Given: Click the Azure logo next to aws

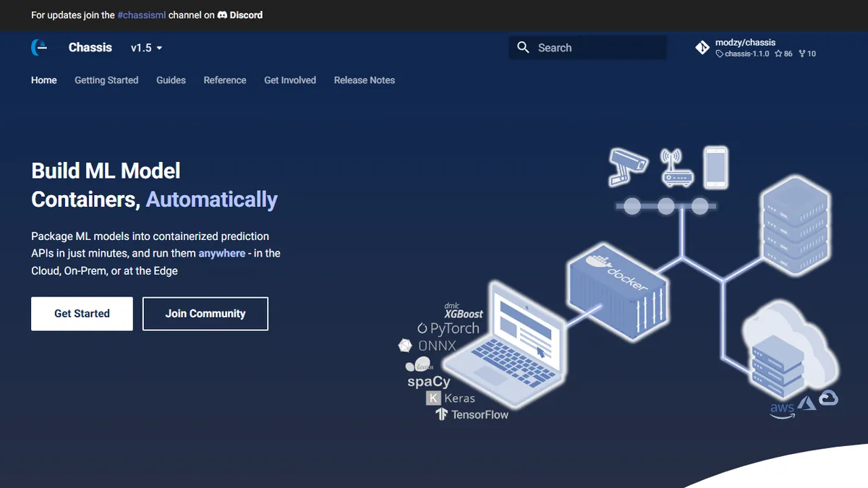Looking at the screenshot, I should point(807,403).
